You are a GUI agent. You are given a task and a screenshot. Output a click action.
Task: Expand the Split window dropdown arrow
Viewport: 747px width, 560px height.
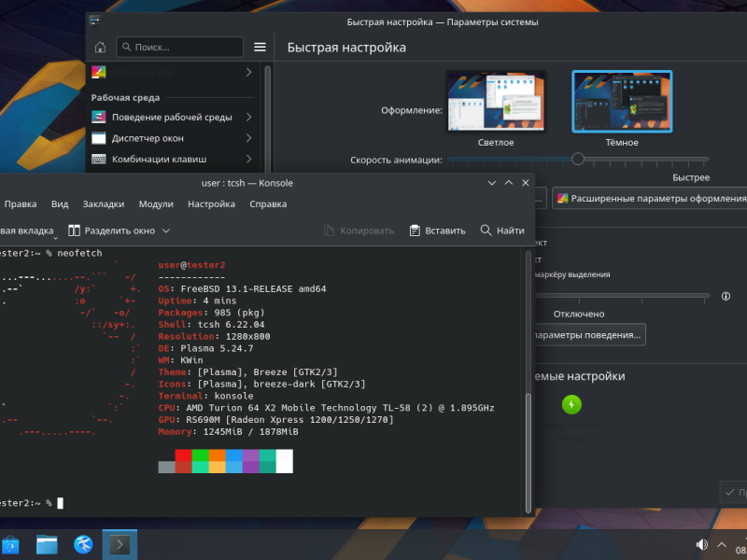[x=166, y=231]
